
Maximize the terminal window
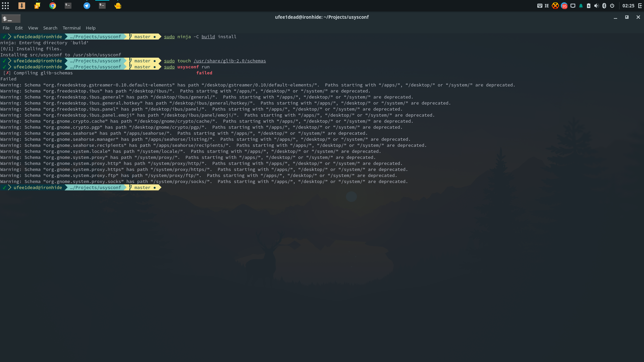627,17
